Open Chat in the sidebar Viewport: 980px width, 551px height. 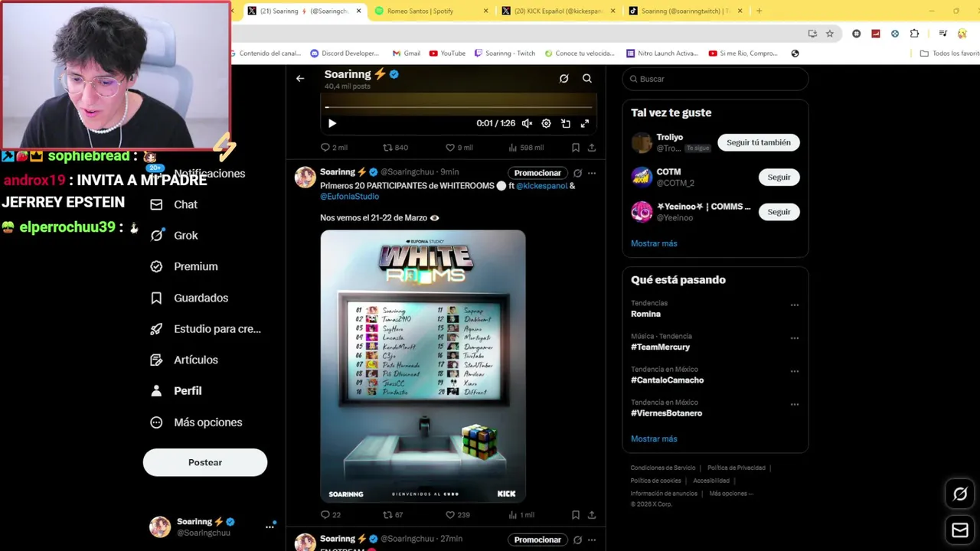(x=175, y=204)
